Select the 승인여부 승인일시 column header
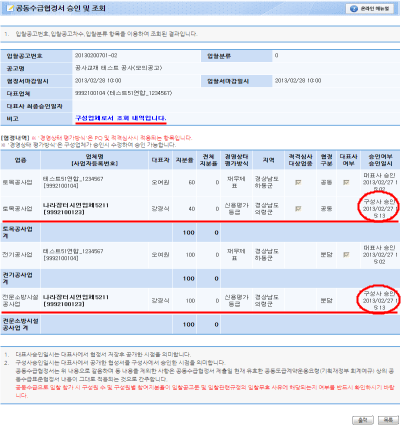Image resolution: width=404 pixels, height=429 pixels. tap(380, 160)
